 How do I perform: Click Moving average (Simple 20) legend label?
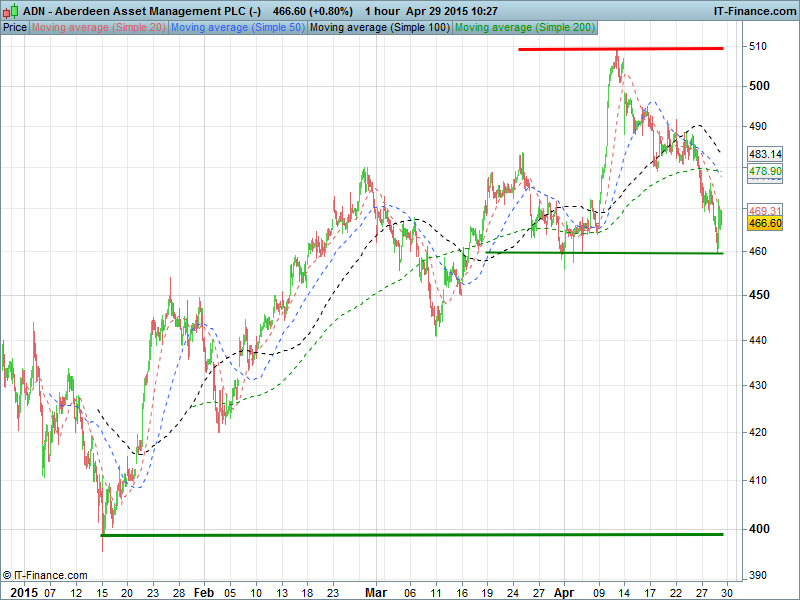[99, 27]
